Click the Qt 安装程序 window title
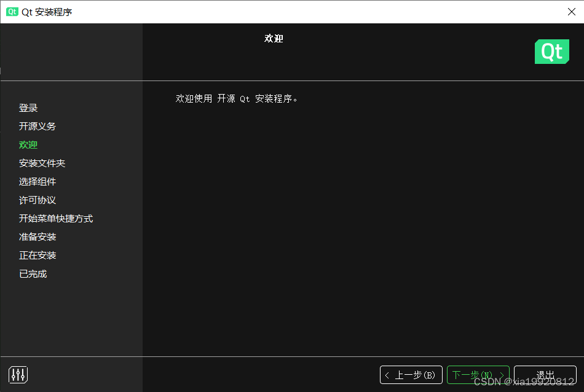The height and width of the screenshot is (392, 584). click(x=47, y=12)
